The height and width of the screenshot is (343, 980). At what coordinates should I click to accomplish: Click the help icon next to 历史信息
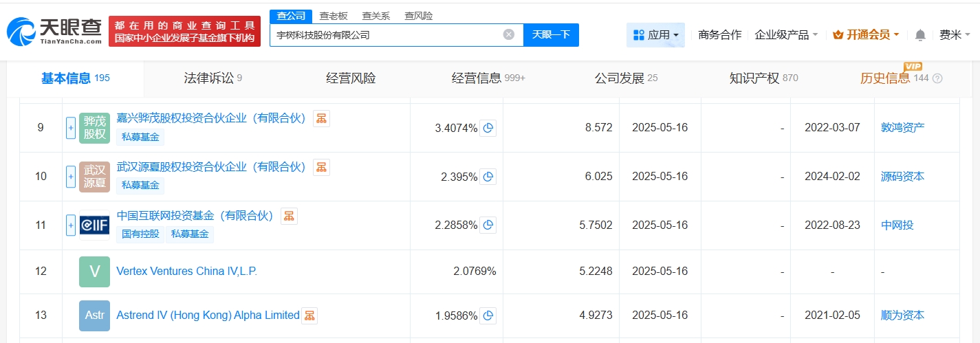tap(937, 78)
